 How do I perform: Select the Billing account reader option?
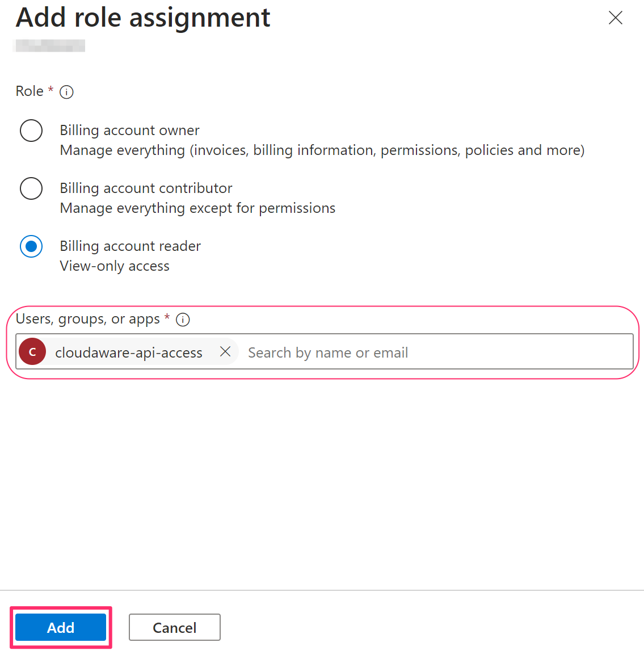pyautogui.click(x=31, y=246)
